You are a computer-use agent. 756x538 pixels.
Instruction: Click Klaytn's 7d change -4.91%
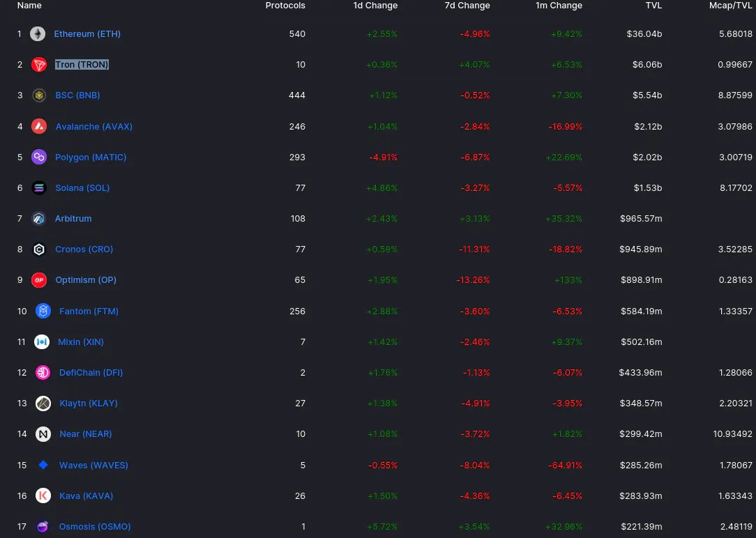476,403
